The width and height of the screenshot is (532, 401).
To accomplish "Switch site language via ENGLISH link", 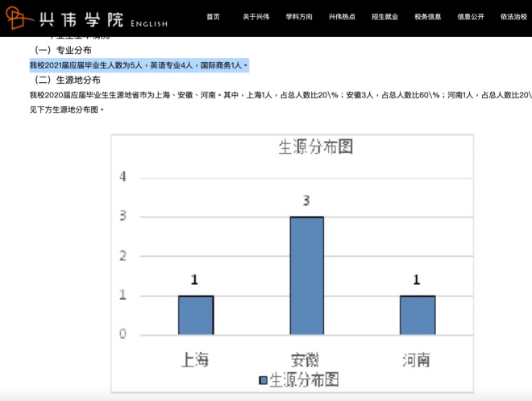I will (x=149, y=23).
